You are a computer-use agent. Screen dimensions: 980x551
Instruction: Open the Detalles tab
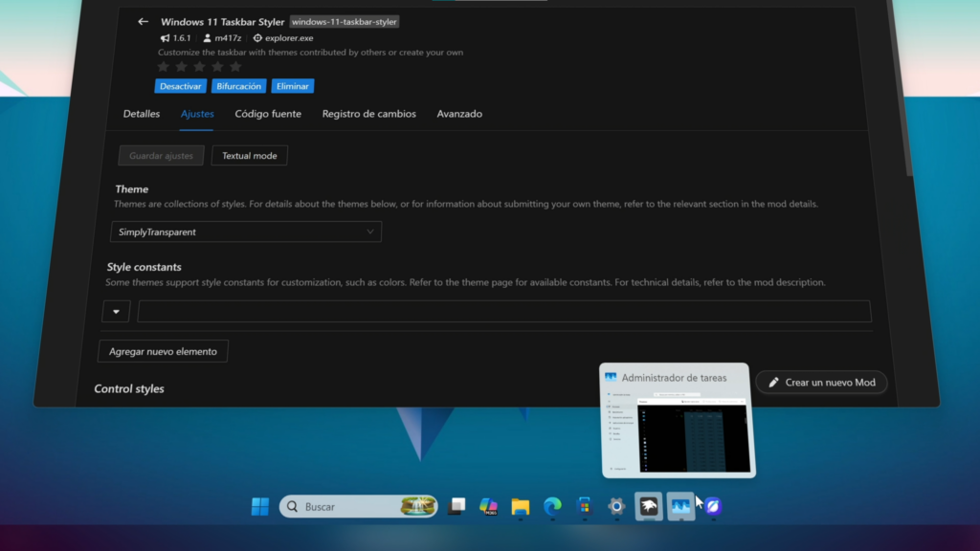tap(142, 114)
